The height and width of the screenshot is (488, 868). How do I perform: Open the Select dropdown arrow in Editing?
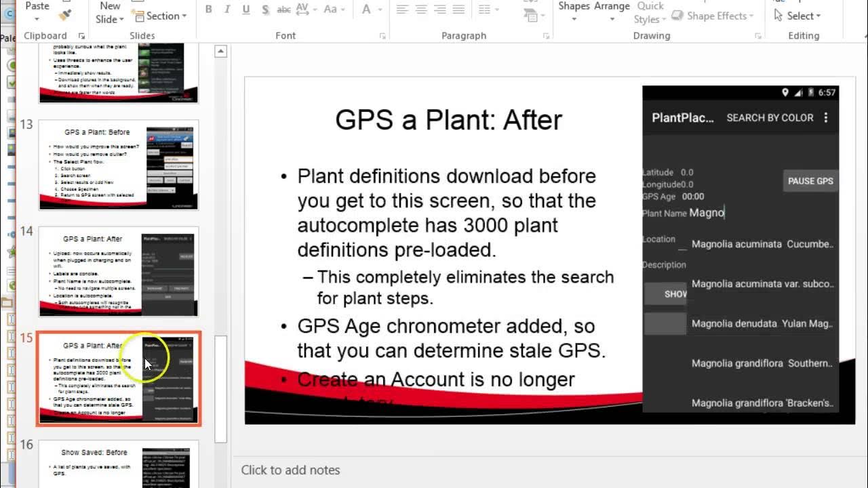818,16
